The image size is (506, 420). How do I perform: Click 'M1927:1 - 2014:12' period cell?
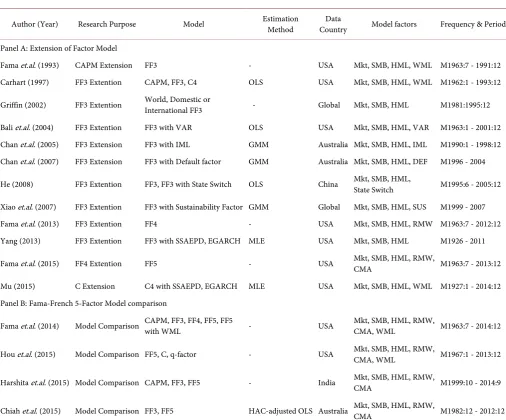click(x=470, y=286)
